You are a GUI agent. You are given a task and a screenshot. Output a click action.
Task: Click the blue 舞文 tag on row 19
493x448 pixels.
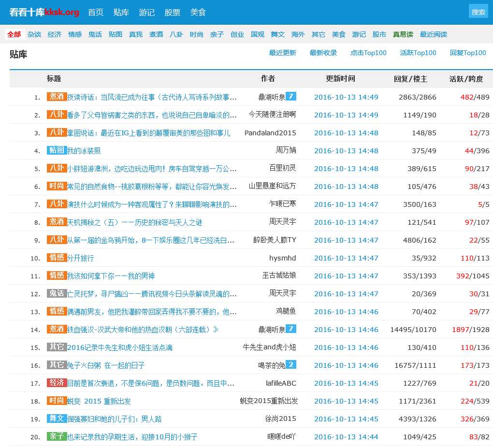57,419
